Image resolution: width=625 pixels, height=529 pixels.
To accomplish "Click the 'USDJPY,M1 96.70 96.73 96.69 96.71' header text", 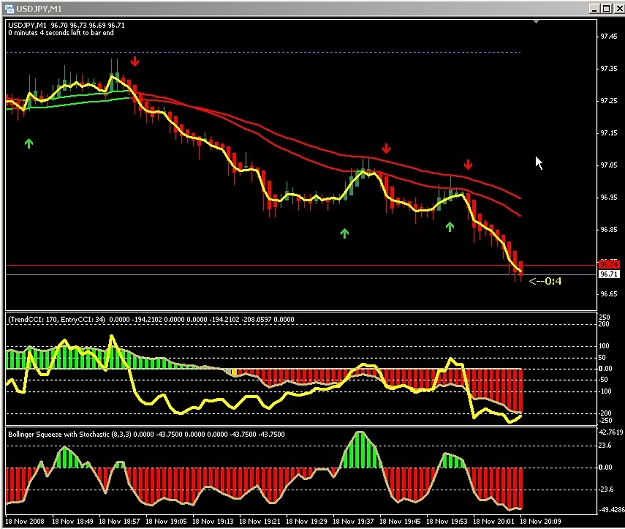I will [x=66, y=26].
